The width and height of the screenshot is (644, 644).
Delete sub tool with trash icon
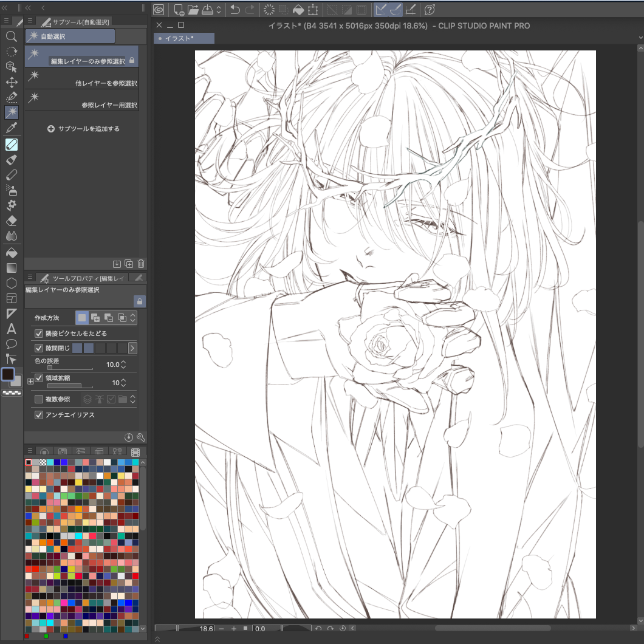pyautogui.click(x=141, y=264)
